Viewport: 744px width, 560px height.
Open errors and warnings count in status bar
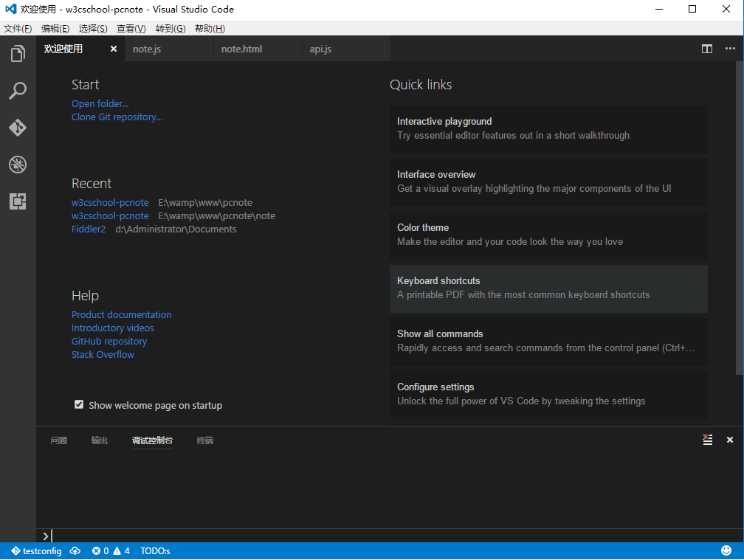[x=111, y=551]
